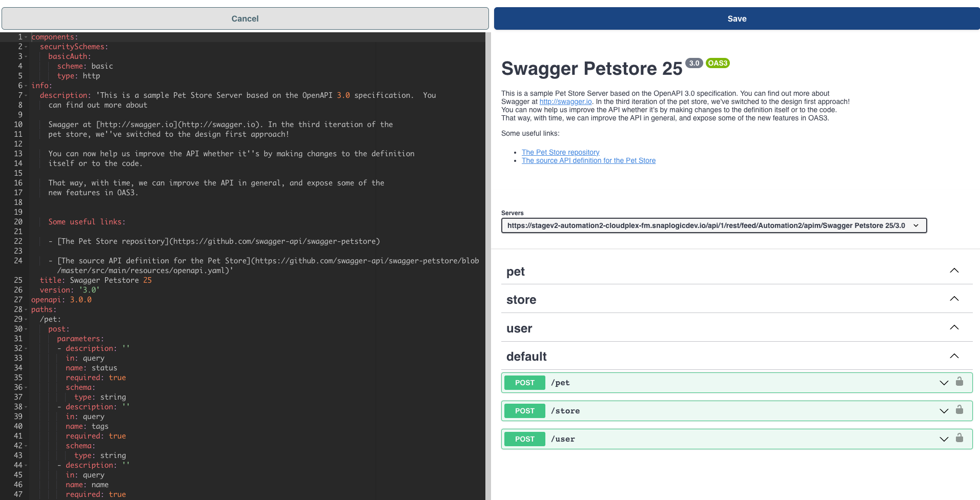The height and width of the screenshot is (500, 980).
Task: Open The Pet Store repository link
Action: [x=560, y=152]
